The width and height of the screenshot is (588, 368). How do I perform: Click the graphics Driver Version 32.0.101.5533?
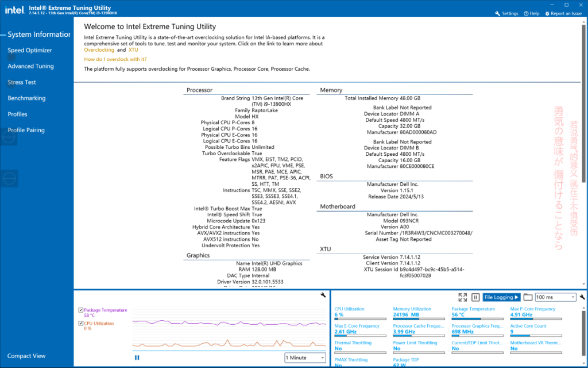click(x=268, y=282)
